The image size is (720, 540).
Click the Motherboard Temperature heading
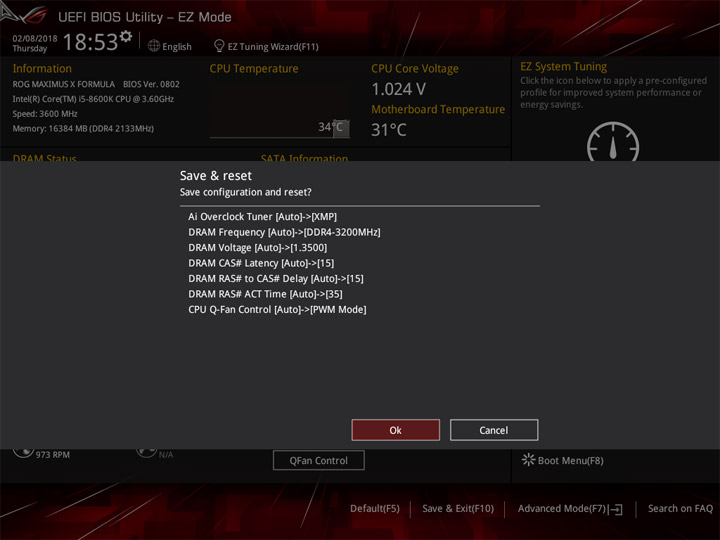click(x=438, y=109)
